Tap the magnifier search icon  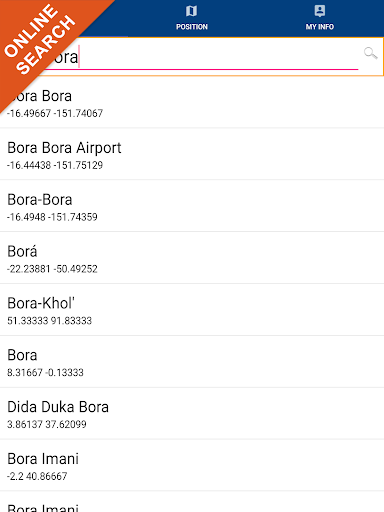pyautogui.click(x=370, y=53)
